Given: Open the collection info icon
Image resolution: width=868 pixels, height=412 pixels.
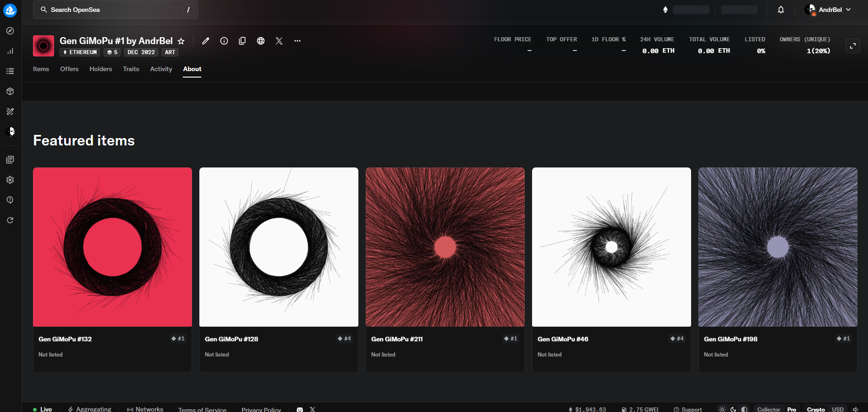Looking at the screenshot, I should (x=224, y=41).
